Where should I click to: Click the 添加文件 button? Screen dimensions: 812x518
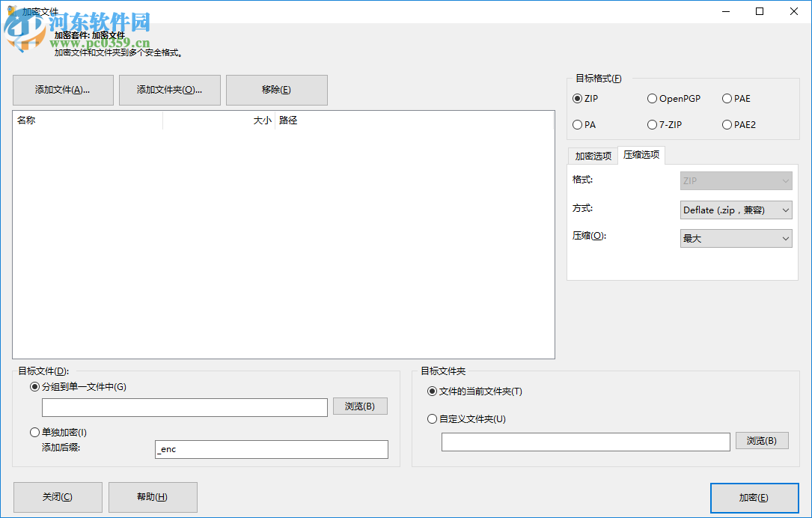coord(63,90)
